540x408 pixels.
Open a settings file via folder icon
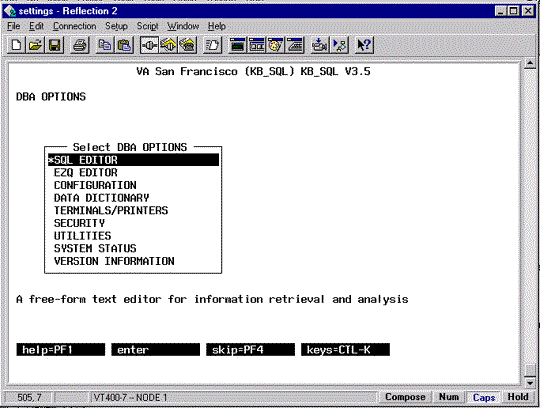click(35, 45)
